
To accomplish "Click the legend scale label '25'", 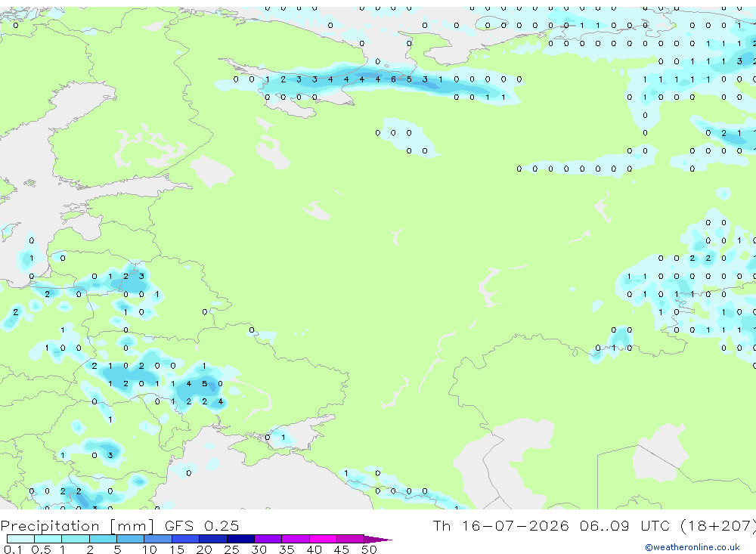I will click(x=231, y=549).
